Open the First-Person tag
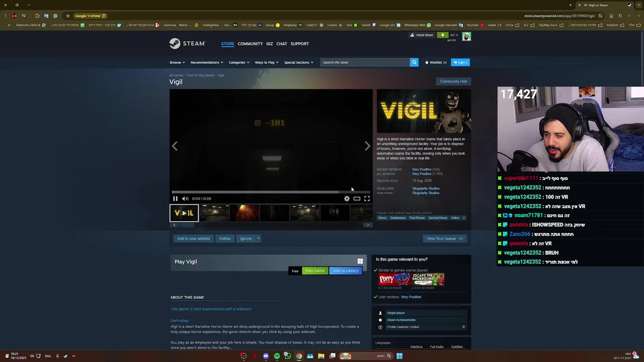The width and height of the screenshot is (644, 362). (417, 218)
